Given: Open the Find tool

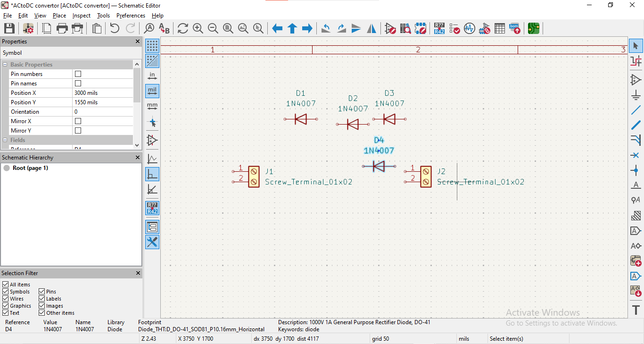Looking at the screenshot, I should pos(149,28).
